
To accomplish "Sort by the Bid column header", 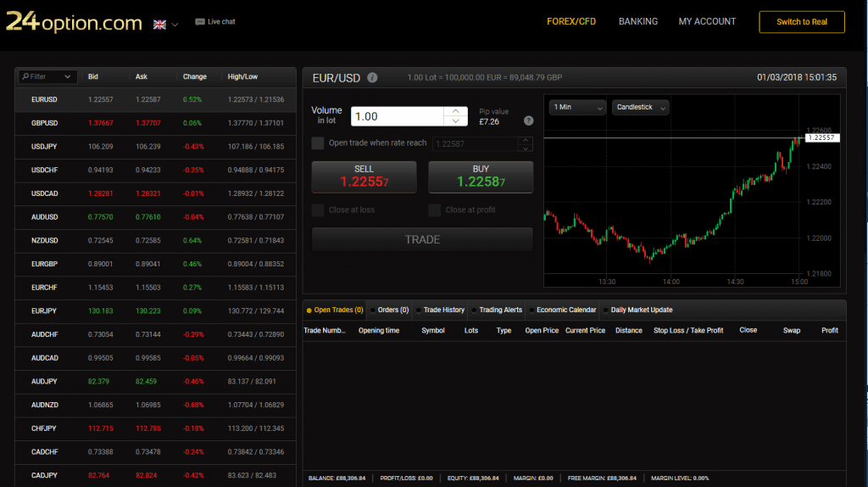I will [93, 77].
